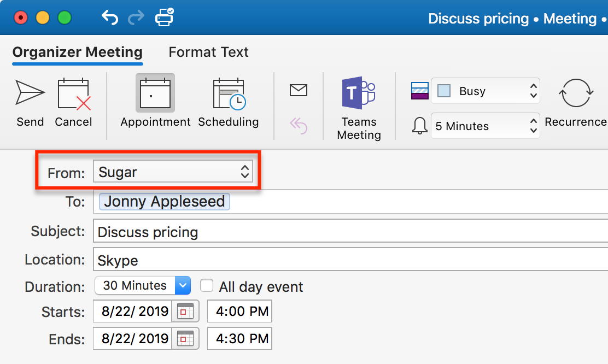Select the Appointment view icon

pos(155,93)
